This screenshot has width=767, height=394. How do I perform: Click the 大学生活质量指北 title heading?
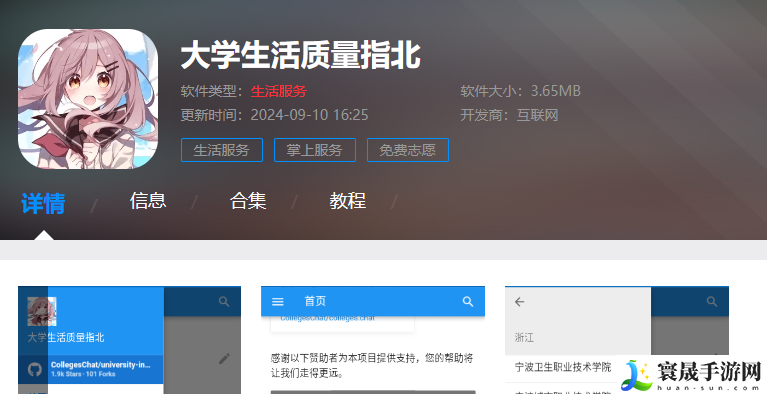coord(301,55)
